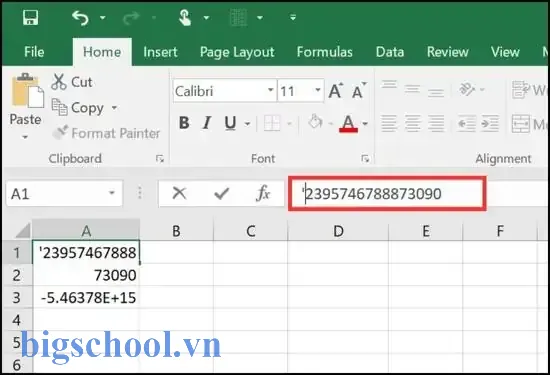This screenshot has height=375, width=550.
Task: Click the Insert Function fx icon
Action: (263, 193)
